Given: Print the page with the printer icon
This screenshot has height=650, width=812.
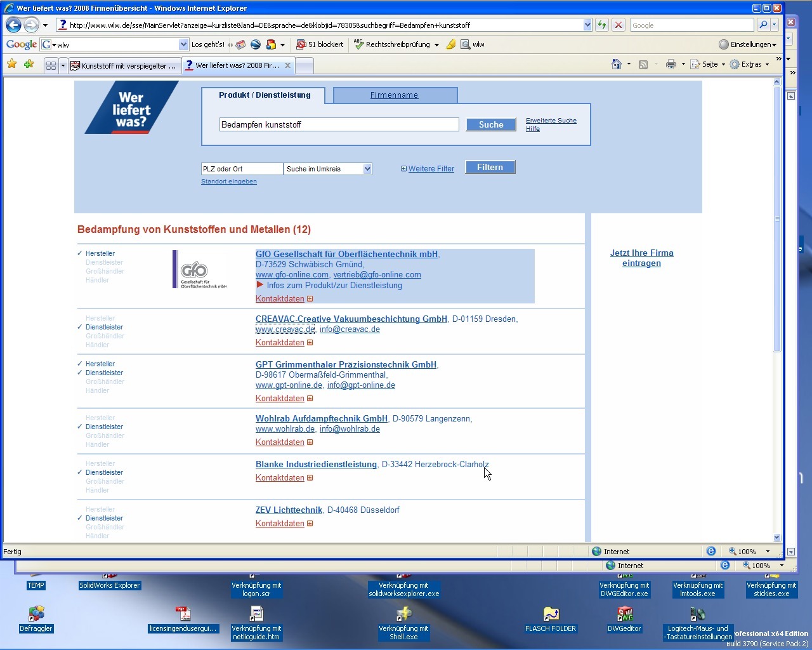Looking at the screenshot, I should coord(671,64).
